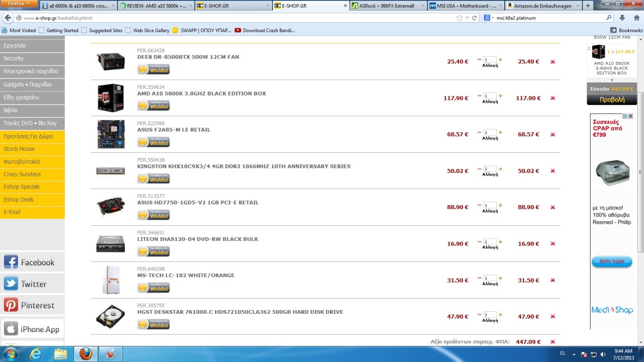Launch Internet Explorer from taskbar
This screenshot has height=362, width=644.
click(36, 354)
